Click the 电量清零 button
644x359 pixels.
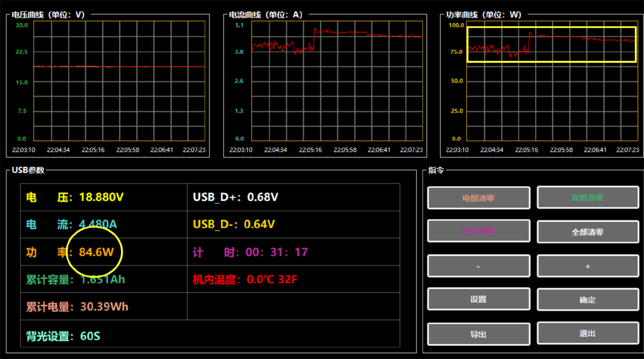tap(479, 198)
